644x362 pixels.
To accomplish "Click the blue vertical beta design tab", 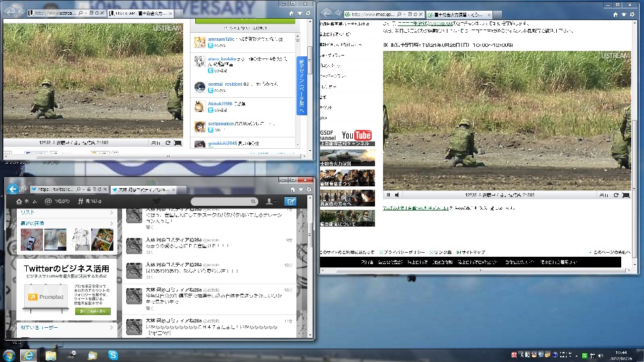I will (x=301, y=85).
